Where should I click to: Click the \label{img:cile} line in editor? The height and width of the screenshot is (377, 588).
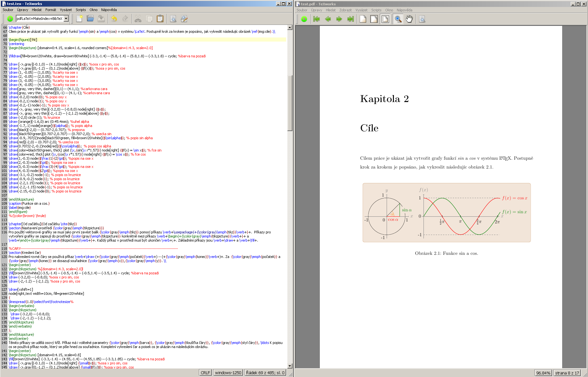[x=20, y=208]
